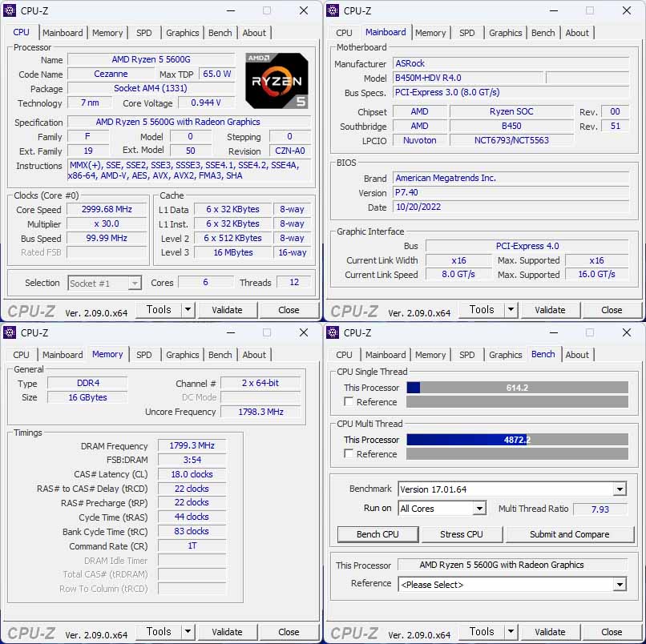
Task: Click Validate in the Bench window
Action: (550, 632)
